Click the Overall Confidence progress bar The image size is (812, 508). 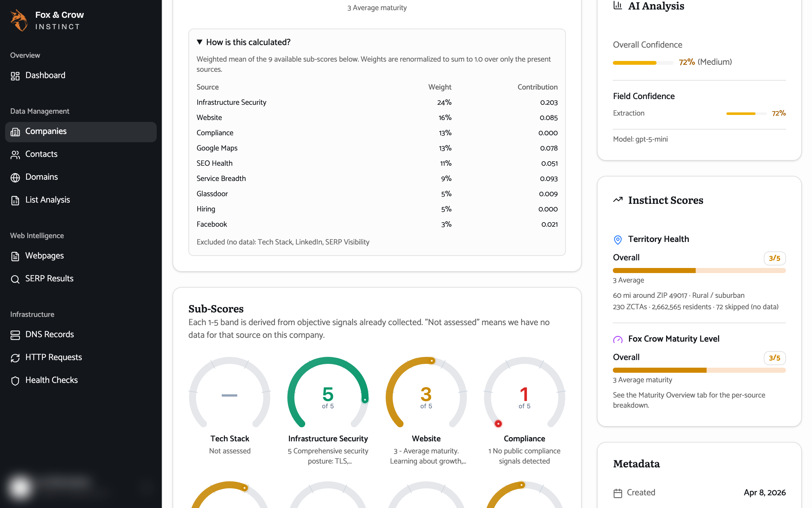click(x=643, y=63)
